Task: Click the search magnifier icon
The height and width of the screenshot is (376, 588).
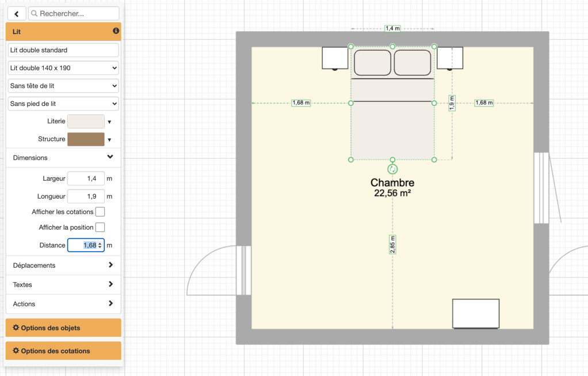Action: (x=34, y=13)
